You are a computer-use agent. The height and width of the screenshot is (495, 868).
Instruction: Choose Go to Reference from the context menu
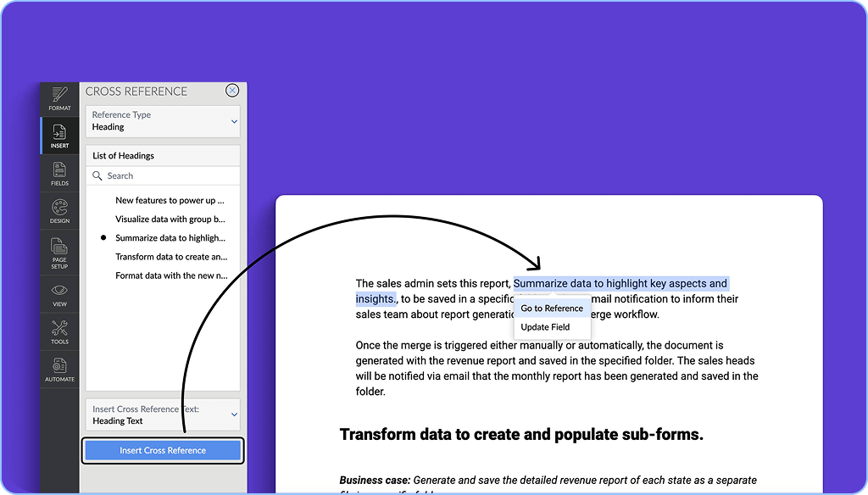point(552,308)
